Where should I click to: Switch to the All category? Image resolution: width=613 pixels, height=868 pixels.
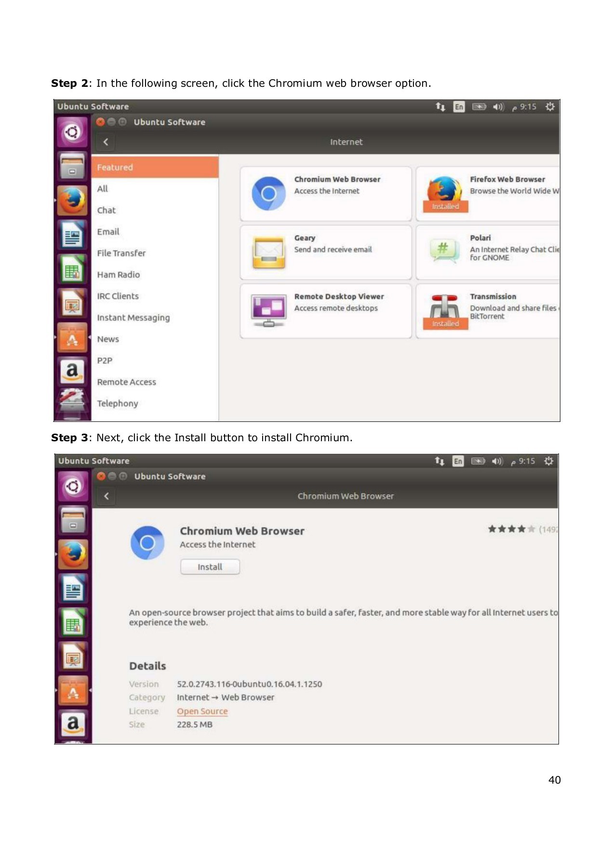[x=103, y=189]
